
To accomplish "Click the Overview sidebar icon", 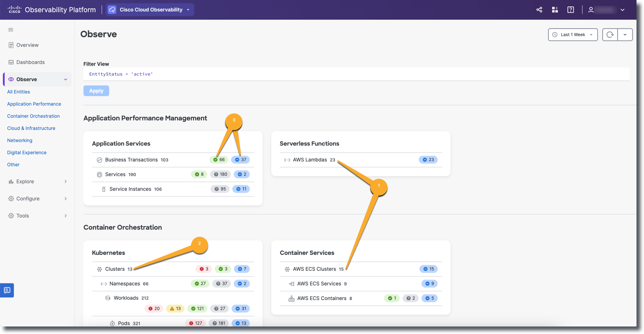I will 11,45.
